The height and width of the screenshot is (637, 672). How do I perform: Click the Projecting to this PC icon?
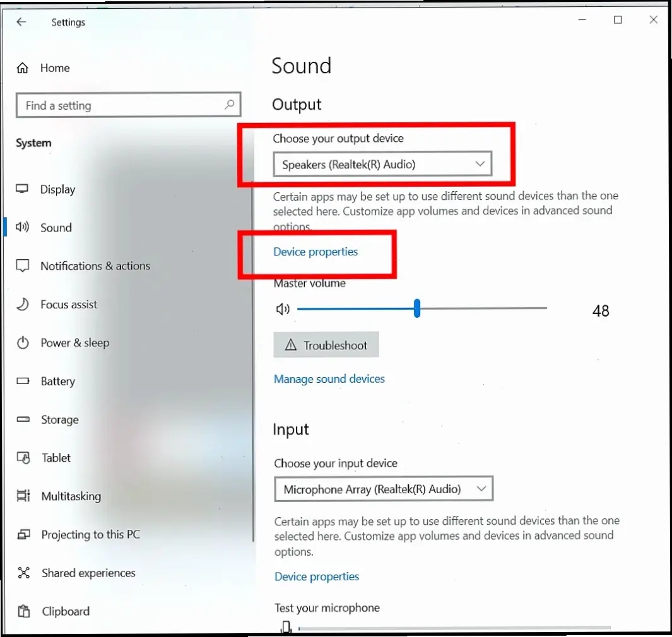pyautogui.click(x=23, y=534)
